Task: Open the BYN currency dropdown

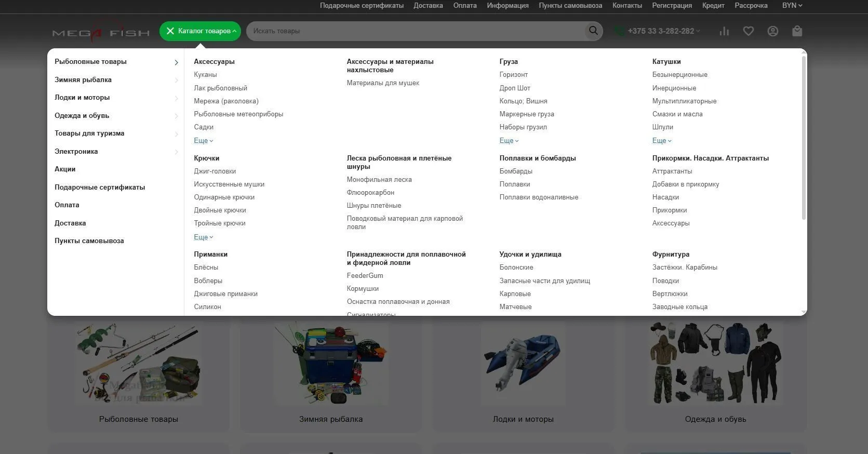Action: click(792, 6)
